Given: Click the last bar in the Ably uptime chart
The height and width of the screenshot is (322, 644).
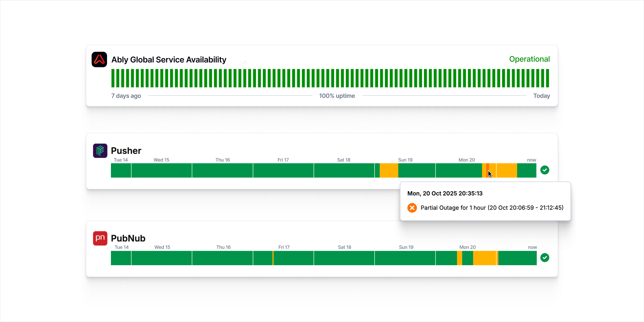Looking at the screenshot, I should tap(547, 78).
